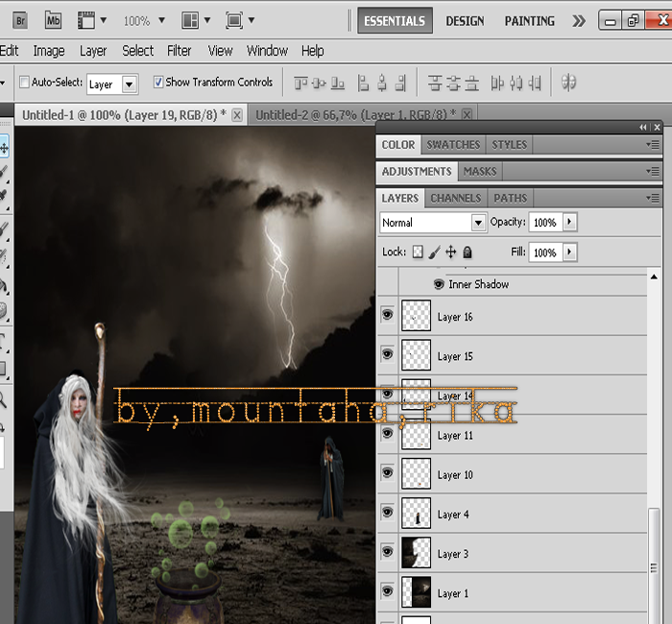Image resolution: width=672 pixels, height=624 pixels.
Task: Enable Lock position icon
Action: coord(451,252)
